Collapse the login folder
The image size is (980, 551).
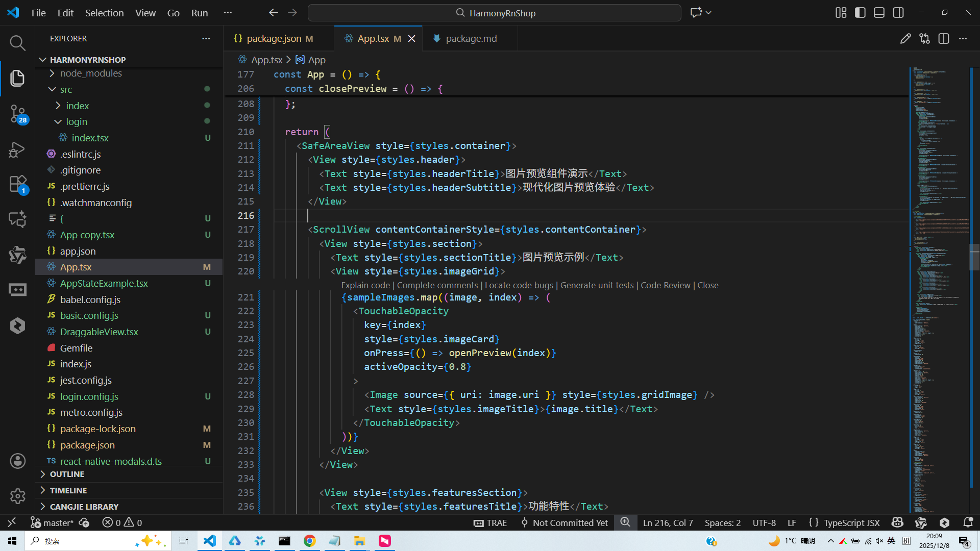(77, 122)
